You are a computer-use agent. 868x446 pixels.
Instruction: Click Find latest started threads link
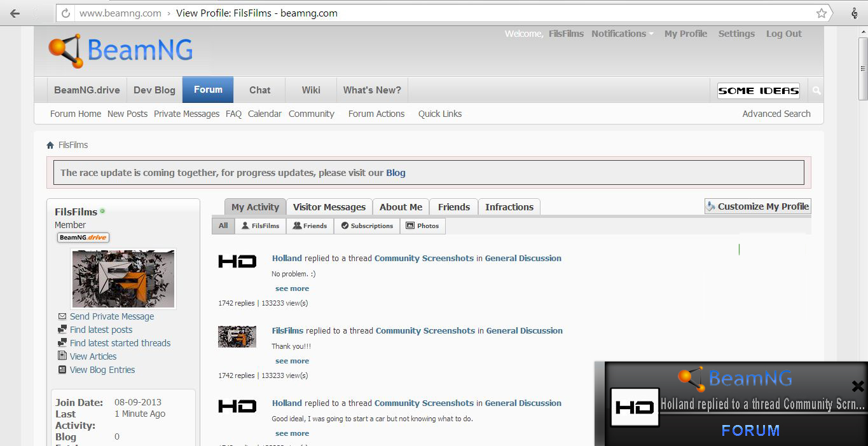(x=120, y=343)
